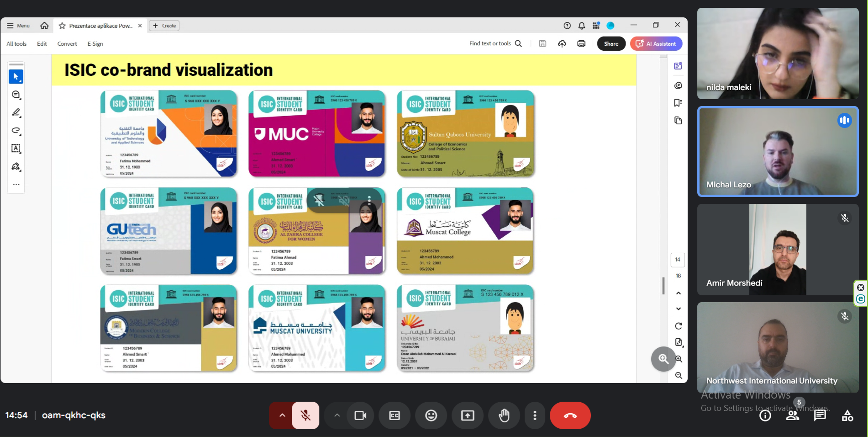
Task: Select the text box tool
Action: point(16,149)
